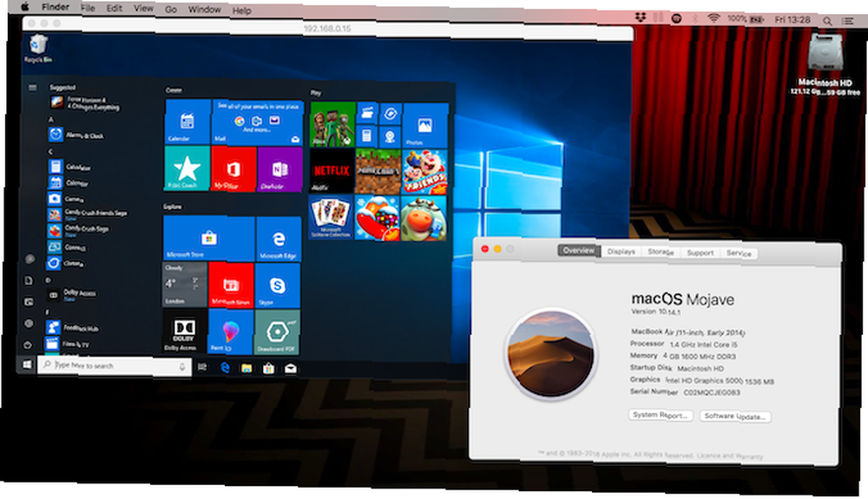Open Microsoft Solitaire Collection tile
The width and height of the screenshot is (868, 499).
(331, 217)
